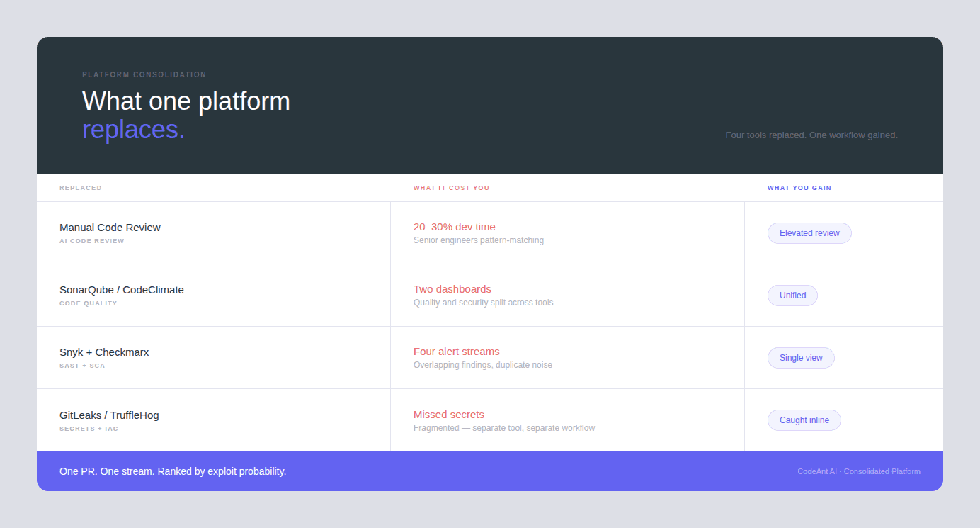Screen dimensions: 980x528
Task: Click 'Four alert streams' cost text
Action: [457, 352]
